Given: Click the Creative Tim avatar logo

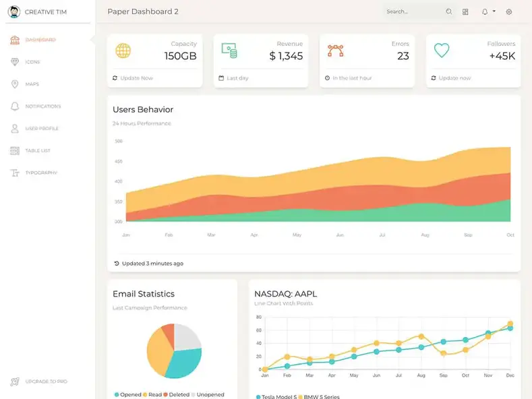Looking at the screenshot, I should 14,11.
